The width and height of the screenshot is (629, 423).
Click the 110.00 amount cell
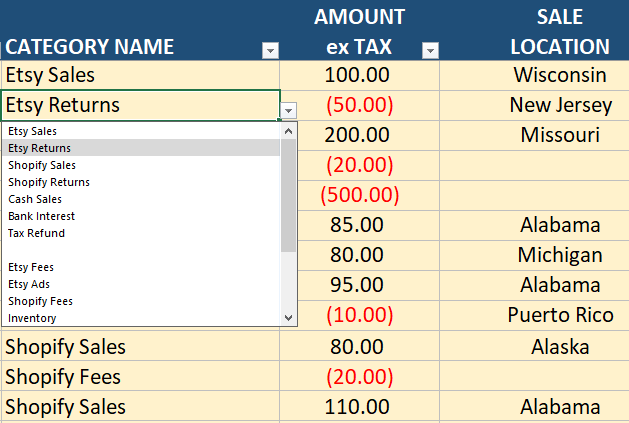click(x=359, y=407)
